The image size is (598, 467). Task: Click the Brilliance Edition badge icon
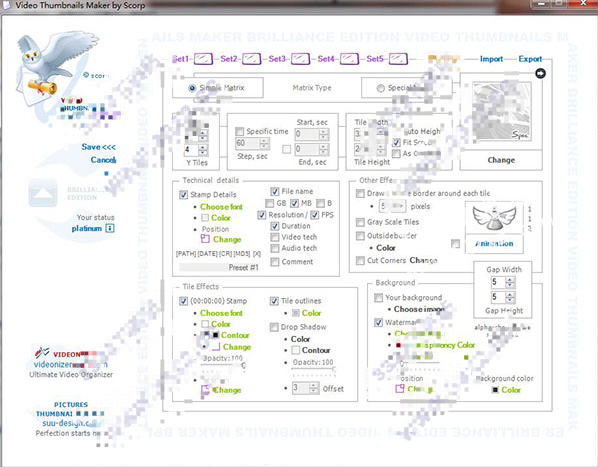[x=43, y=193]
